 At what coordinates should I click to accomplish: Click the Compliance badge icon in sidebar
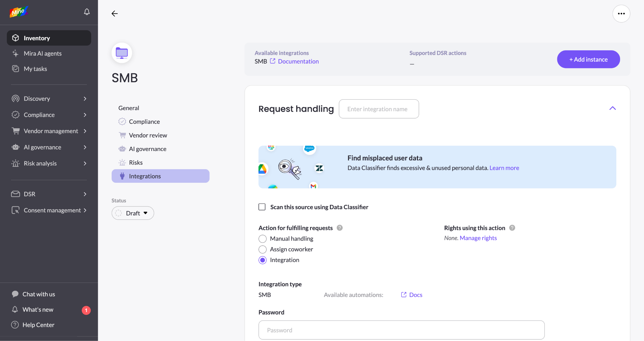[x=15, y=115]
